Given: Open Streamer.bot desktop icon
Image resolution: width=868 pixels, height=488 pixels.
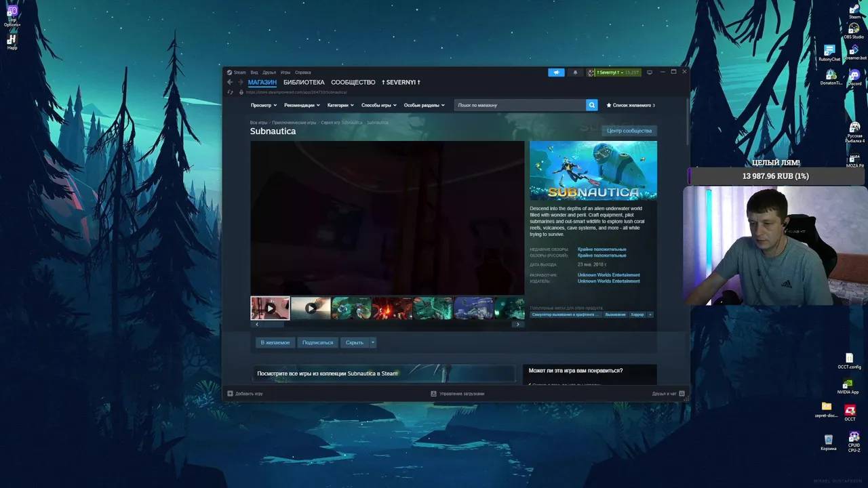Looking at the screenshot, I should tap(854, 53).
